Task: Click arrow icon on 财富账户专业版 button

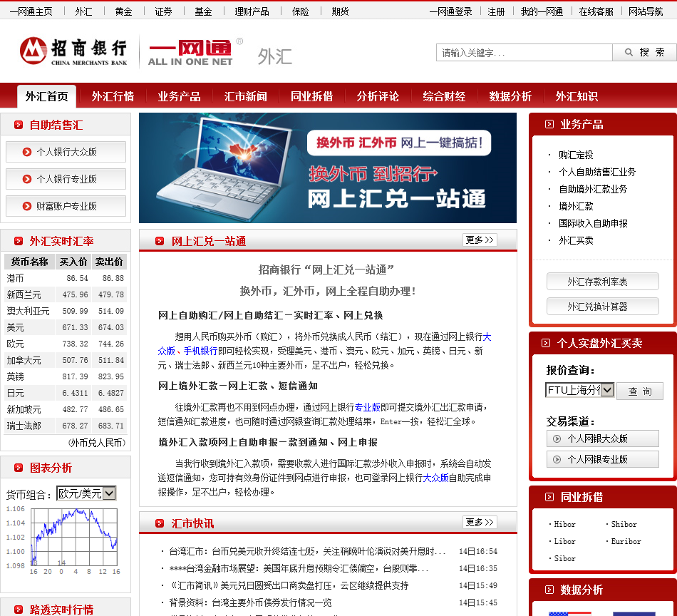Action: click(27, 206)
